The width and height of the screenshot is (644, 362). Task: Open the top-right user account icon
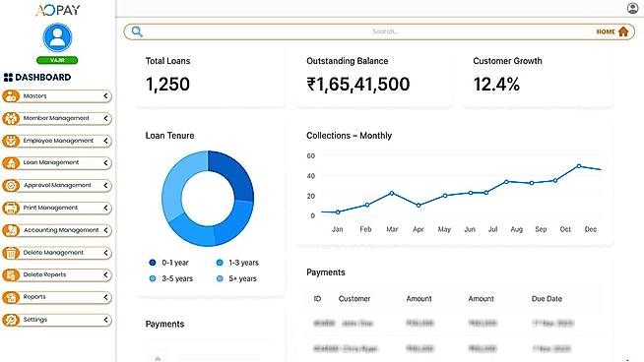(632, 8)
